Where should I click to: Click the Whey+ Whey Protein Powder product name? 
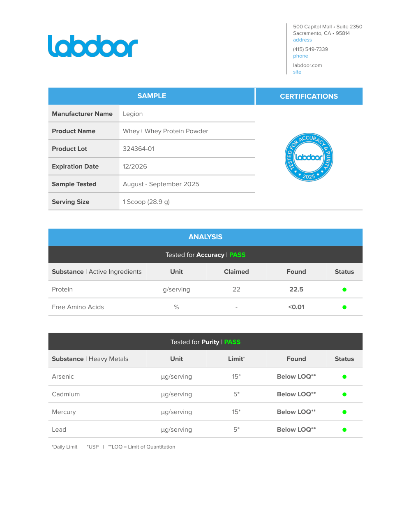(165, 131)
